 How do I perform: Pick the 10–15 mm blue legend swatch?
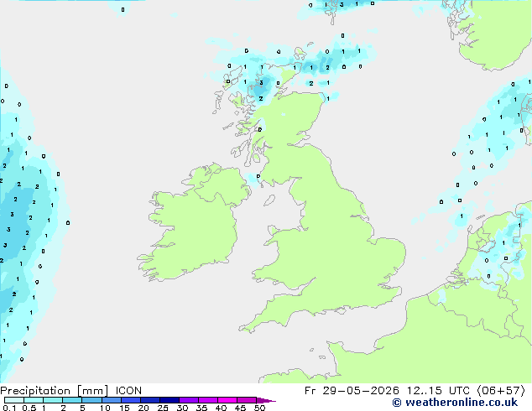pos(111,400)
